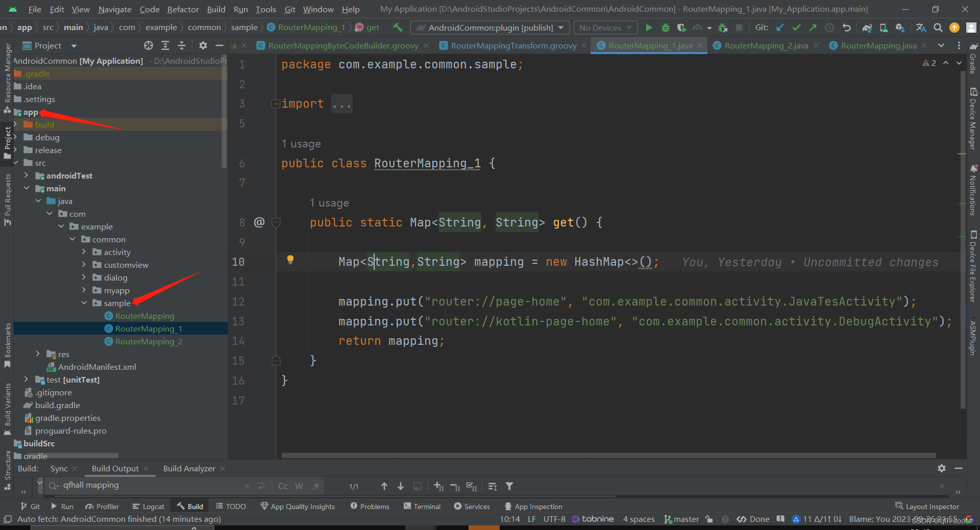Go to next search occurrence arrow

401,486
